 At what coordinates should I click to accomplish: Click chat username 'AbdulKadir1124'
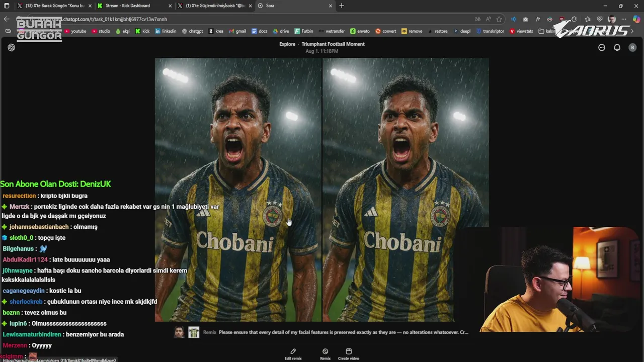pos(25,259)
